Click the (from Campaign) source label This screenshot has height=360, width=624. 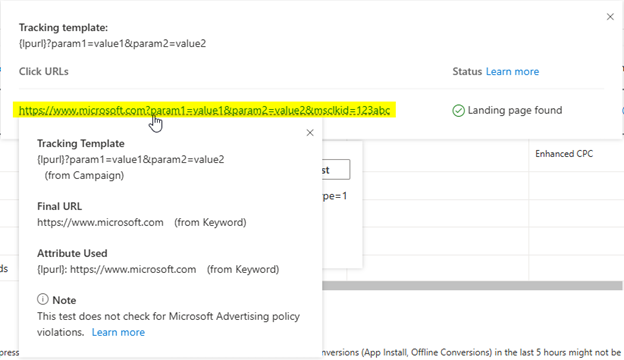click(x=84, y=175)
